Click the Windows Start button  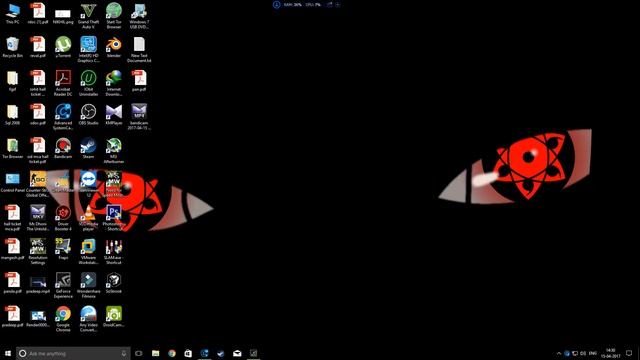pos(8,353)
